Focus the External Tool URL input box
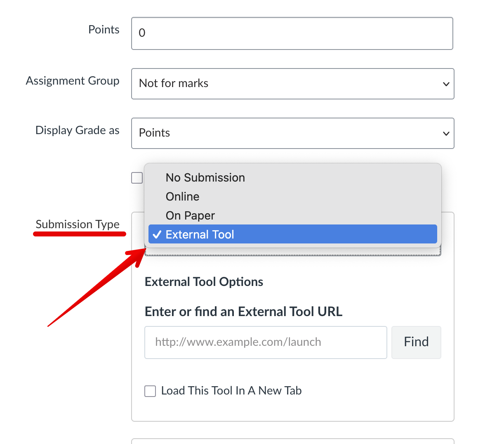 (x=266, y=342)
